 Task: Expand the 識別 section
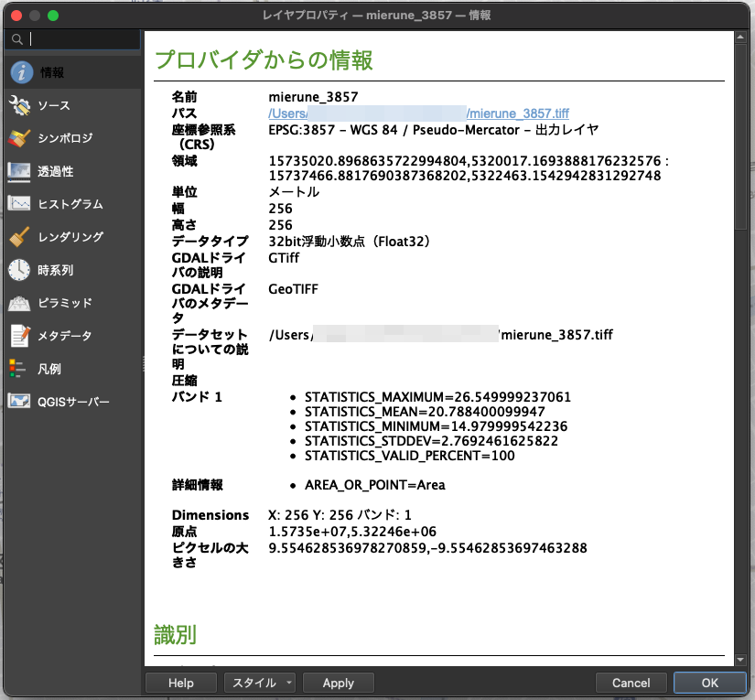coord(174,634)
